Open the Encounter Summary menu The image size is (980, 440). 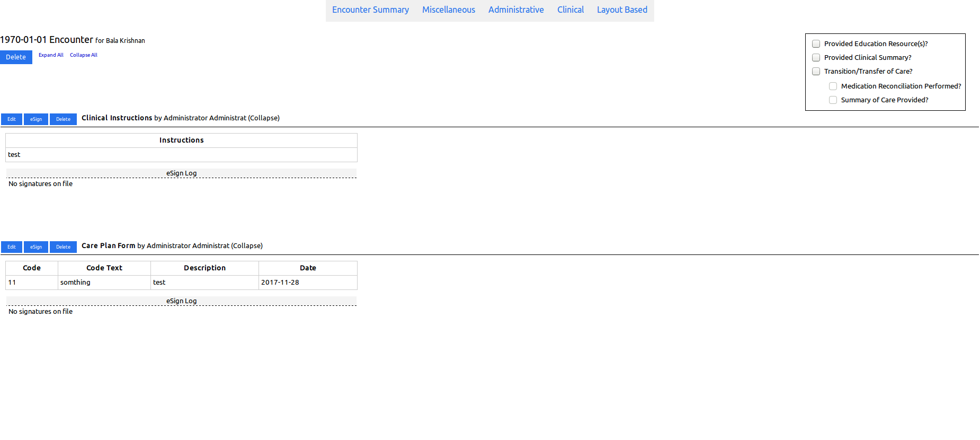click(x=370, y=10)
